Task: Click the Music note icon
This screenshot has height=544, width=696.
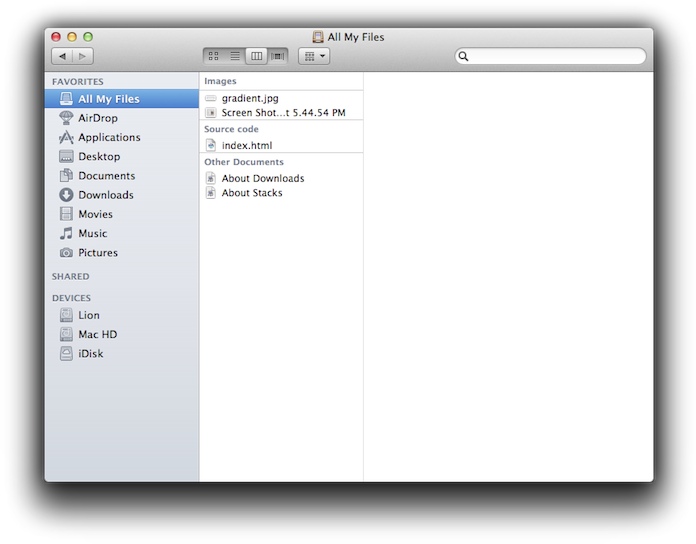Action: point(66,233)
